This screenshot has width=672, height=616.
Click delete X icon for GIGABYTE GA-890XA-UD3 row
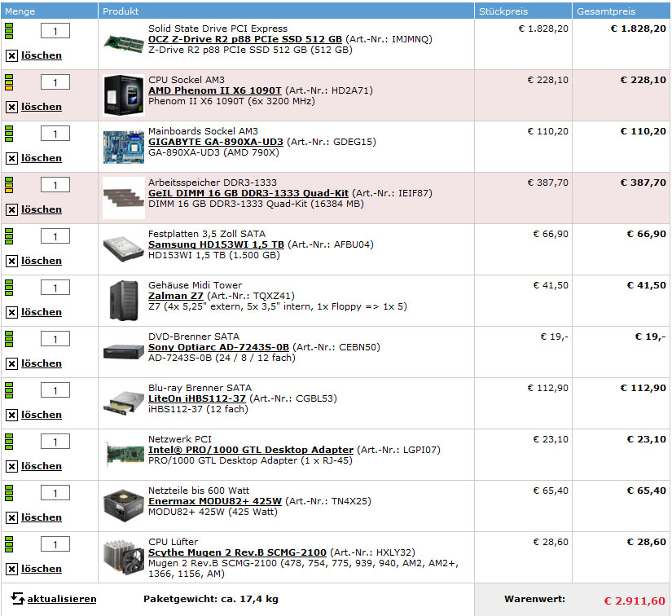click(x=11, y=159)
